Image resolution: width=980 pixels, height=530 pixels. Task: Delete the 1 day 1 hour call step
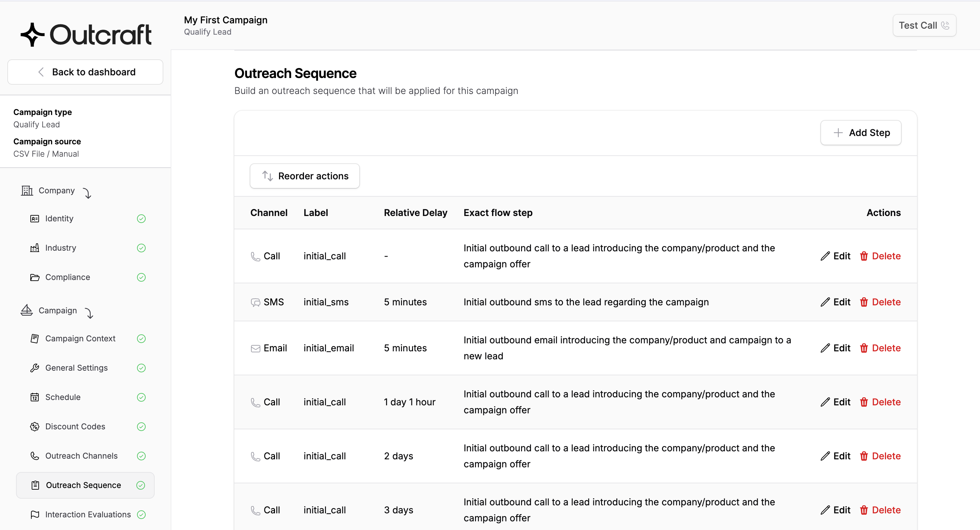point(880,402)
